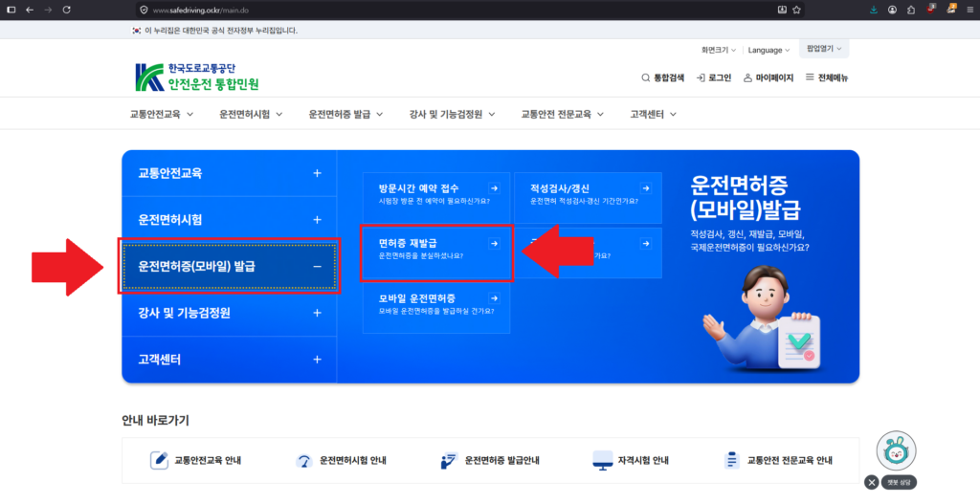Collapse the 운전면허증(모바일) 발급 accordion section

[229, 267]
